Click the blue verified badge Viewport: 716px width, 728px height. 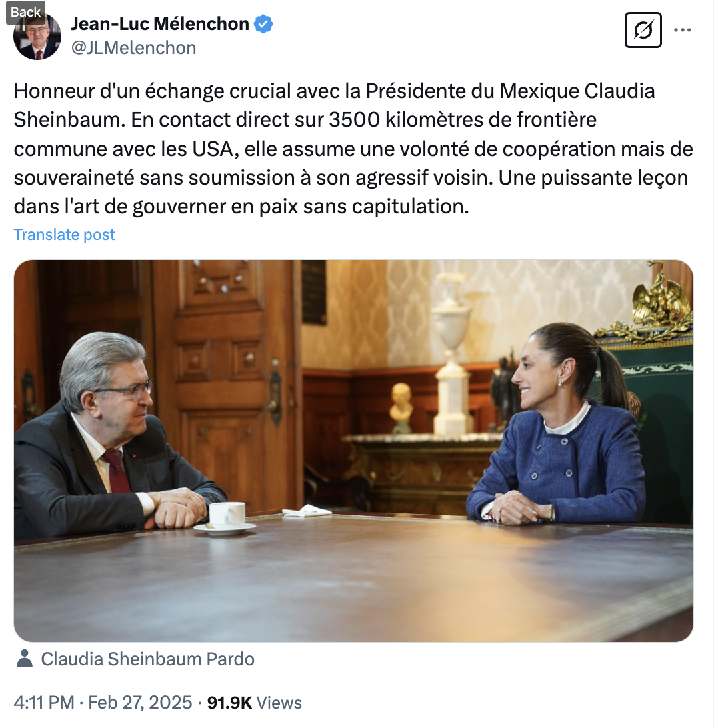click(x=263, y=24)
